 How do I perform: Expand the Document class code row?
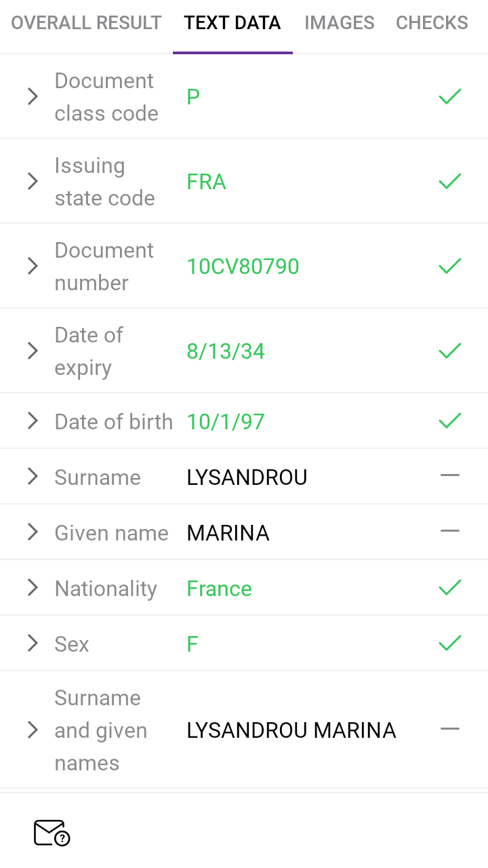pyautogui.click(x=33, y=97)
